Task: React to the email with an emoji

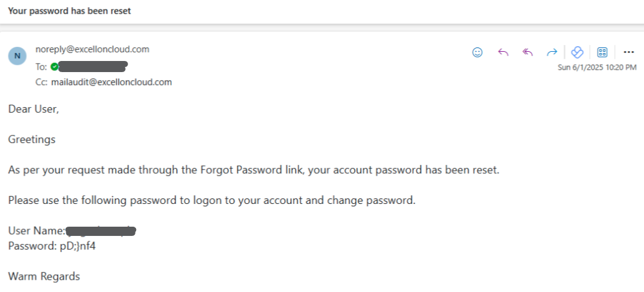Action: [x=477, y=52]
